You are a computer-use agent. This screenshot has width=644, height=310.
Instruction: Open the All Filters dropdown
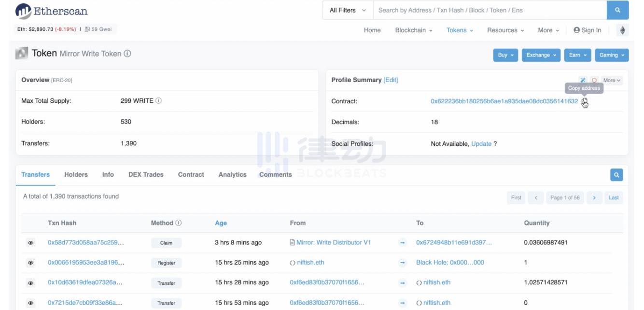point(348,10)
